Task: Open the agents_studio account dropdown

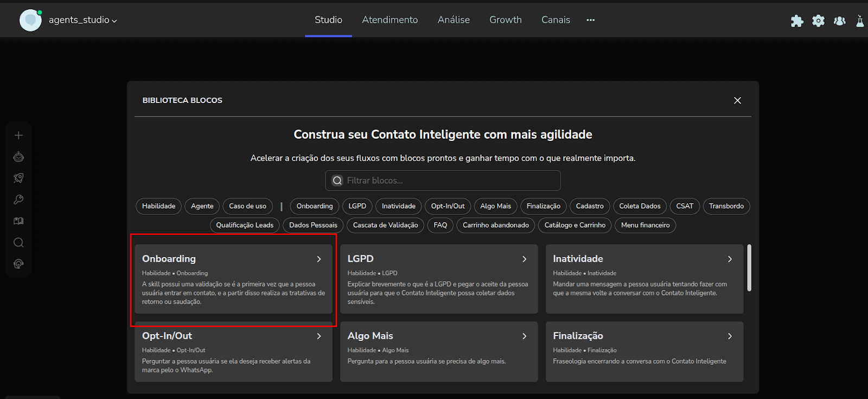Action: pyautogui.click(x=82, y=20)
